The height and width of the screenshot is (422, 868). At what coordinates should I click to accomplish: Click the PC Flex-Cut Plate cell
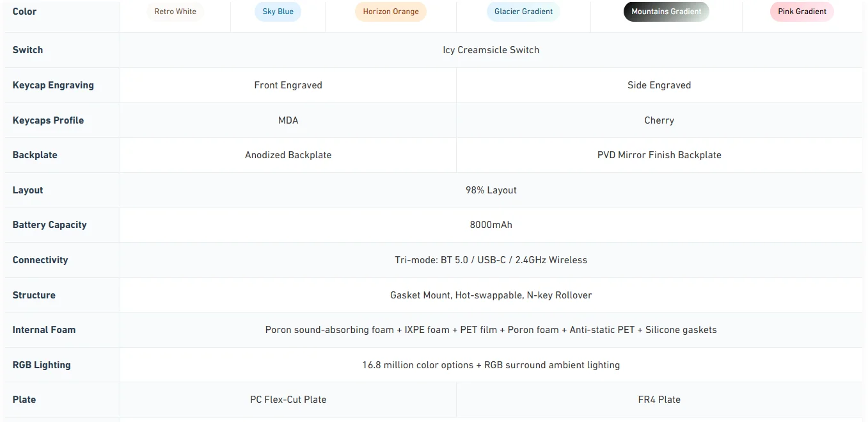[x=288, y=400]
